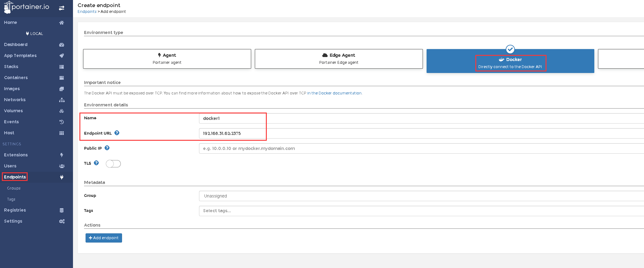
Task: Open Groups under Endpoints
Action: click(14, 188)
